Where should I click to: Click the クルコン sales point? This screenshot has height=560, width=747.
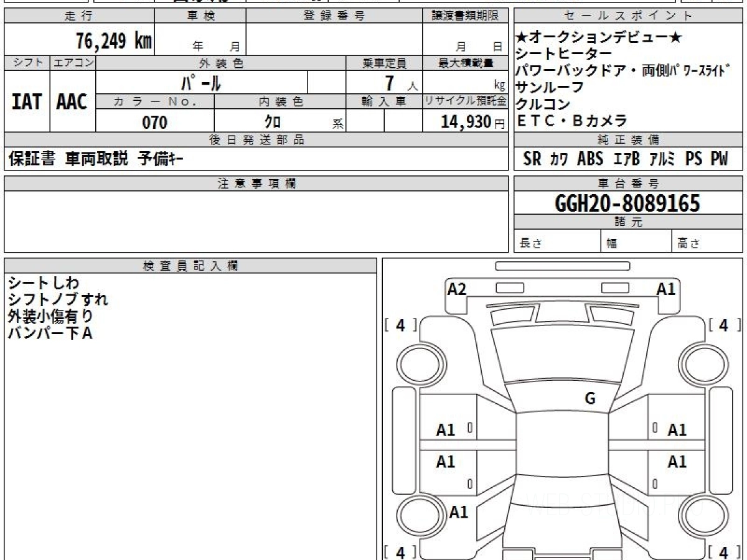point(543,104)
